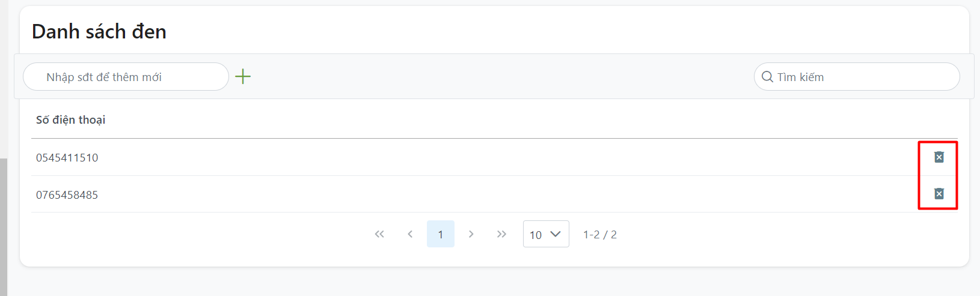Click the magnifying glass search icon
Image resolution: width=980 pixels, height=296 pixels.
(767, 77)
